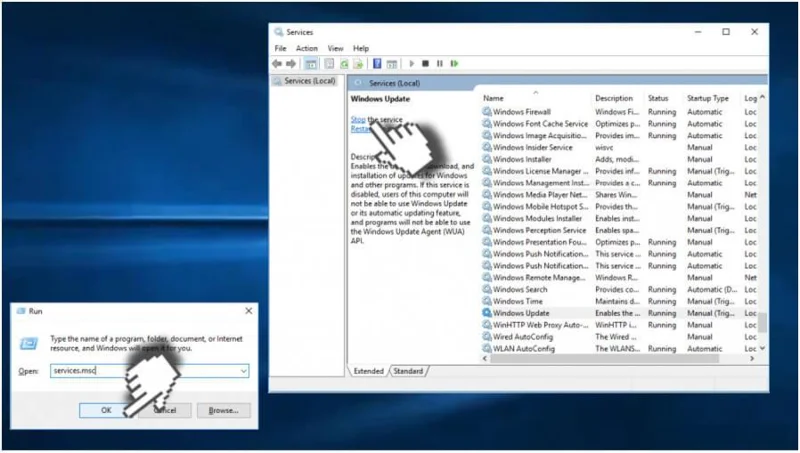Maximize the Services window
800x453 pixels.
pyautogui.click(x=726, y=32)
